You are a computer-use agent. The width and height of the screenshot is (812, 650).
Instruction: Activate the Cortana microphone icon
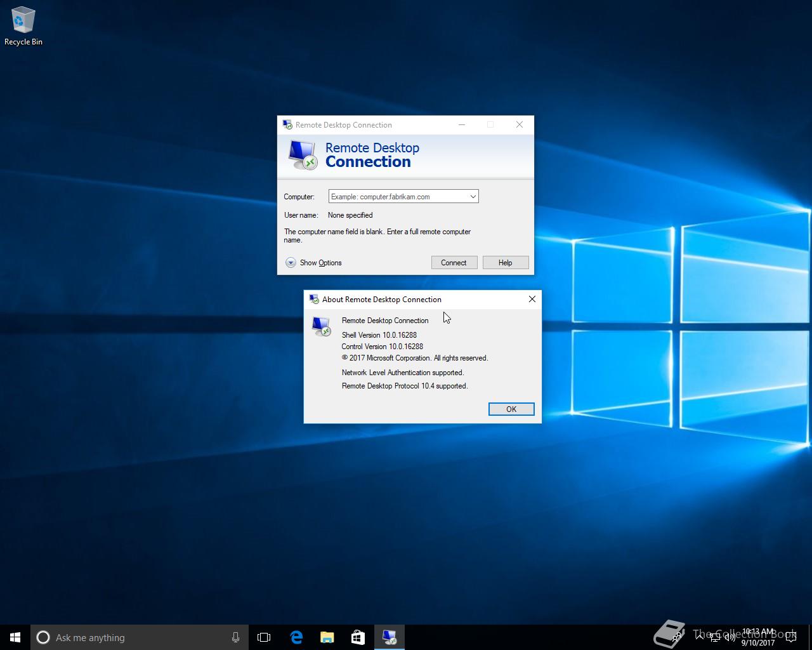[x=235, y=637]
